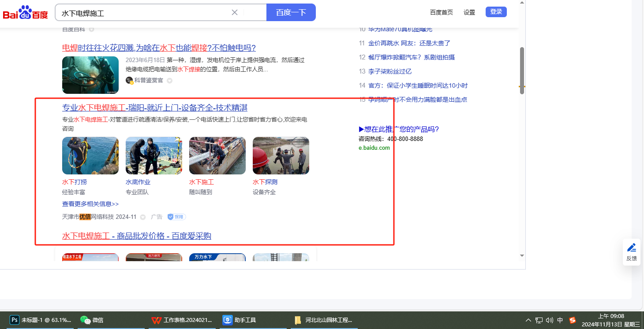This screenshot has width=644, height=329.
Task: Clear the search box with X icon
Action: [x=235, y=12]
